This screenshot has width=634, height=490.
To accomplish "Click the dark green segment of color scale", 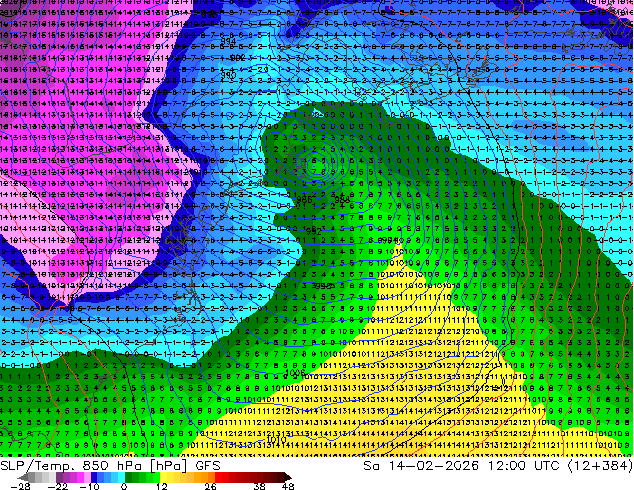I will [x=129, y=477].
